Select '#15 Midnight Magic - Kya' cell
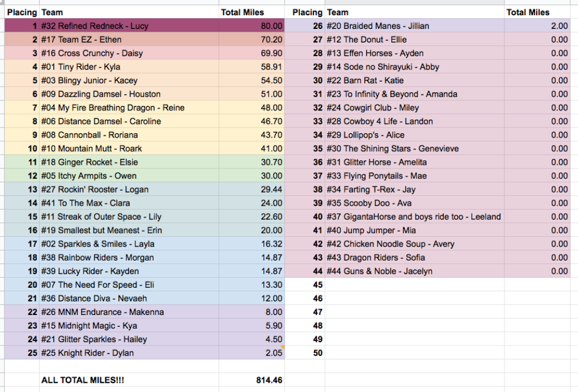 click(x=129, y=326)
